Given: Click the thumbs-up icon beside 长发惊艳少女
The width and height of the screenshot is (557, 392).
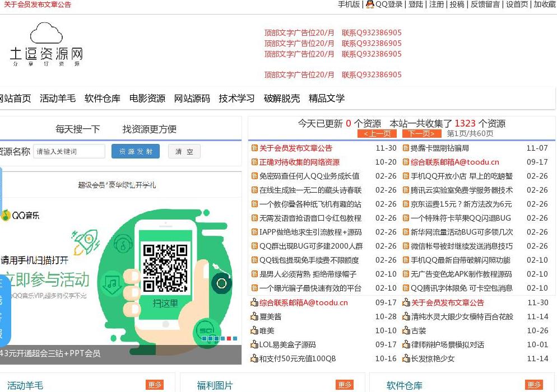Looking at the screenshot, I should [406, 358].
